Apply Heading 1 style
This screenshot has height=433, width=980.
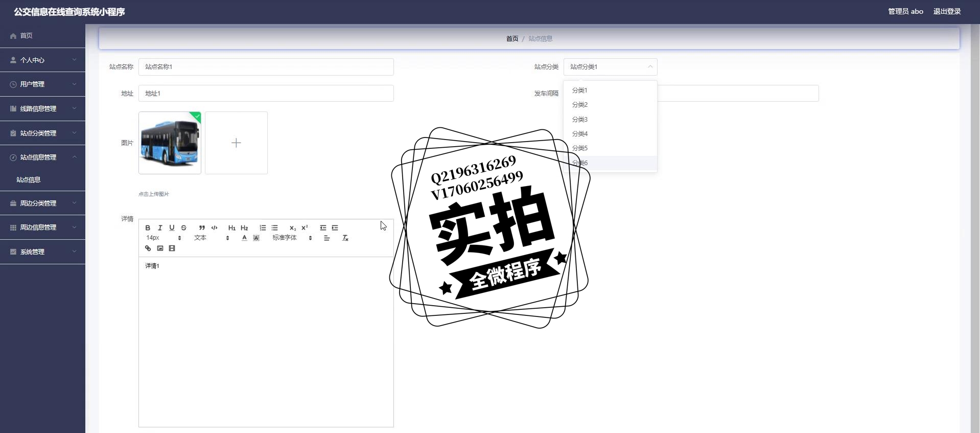coord(232,228)
